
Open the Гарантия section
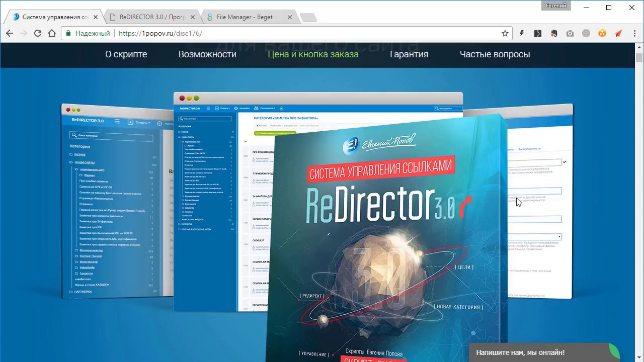pos(409,54)
